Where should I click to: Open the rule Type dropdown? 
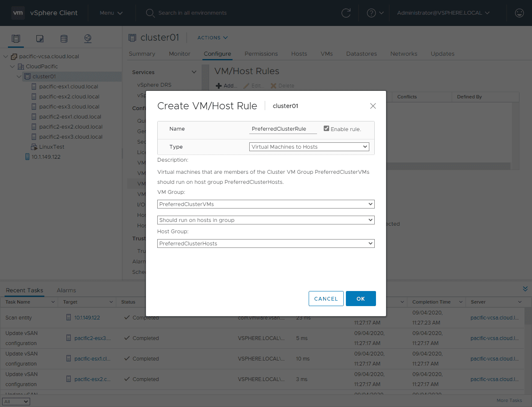click(x=309, y=147)
